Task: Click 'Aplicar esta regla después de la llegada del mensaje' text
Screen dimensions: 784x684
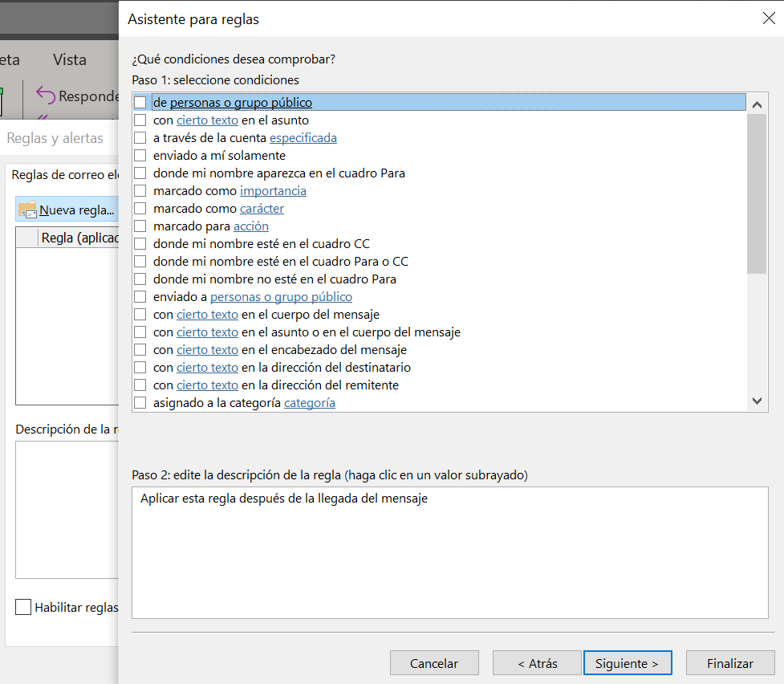Action: [284, 499]
